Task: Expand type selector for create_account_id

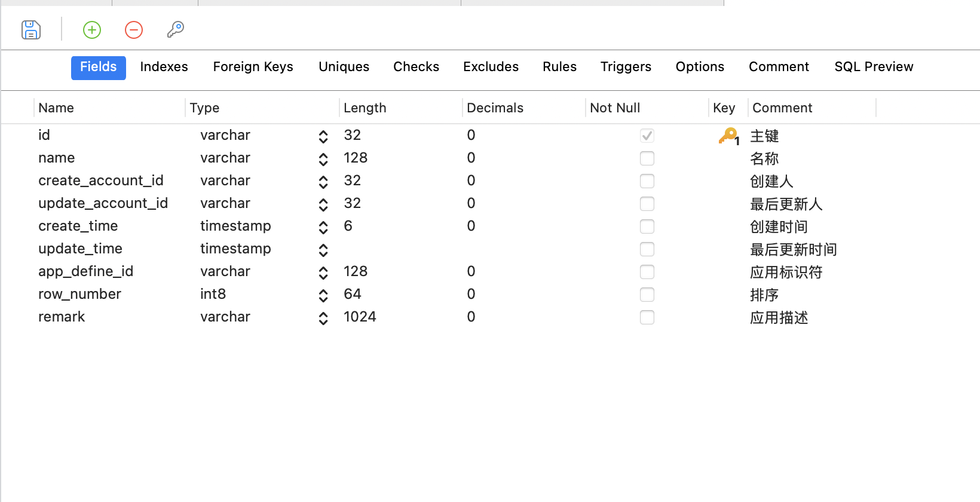Action: tap(323, 182)
